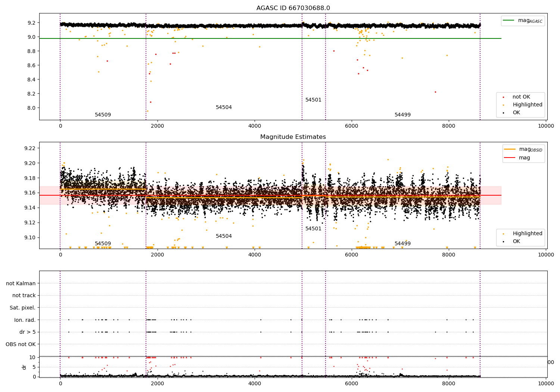Image resolution: width=560 pixels, height=392 pixels.
Task: Click obsid label 54501 in Magnitude Estimates plot
Action: tap(313, 228)
